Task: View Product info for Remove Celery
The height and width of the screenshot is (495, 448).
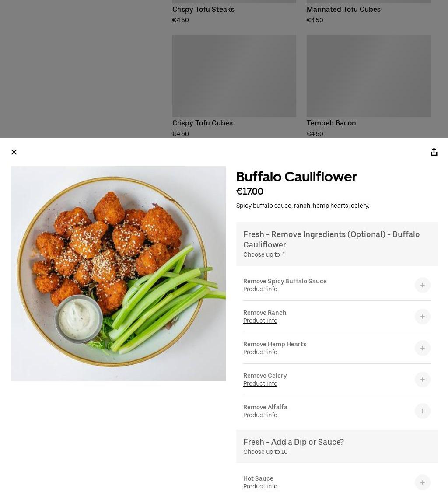Action: (260, 383)
